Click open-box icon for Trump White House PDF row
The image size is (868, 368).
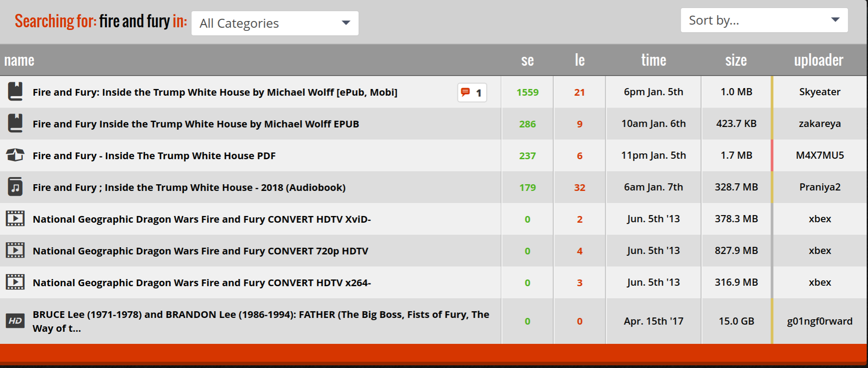[15, 155]
